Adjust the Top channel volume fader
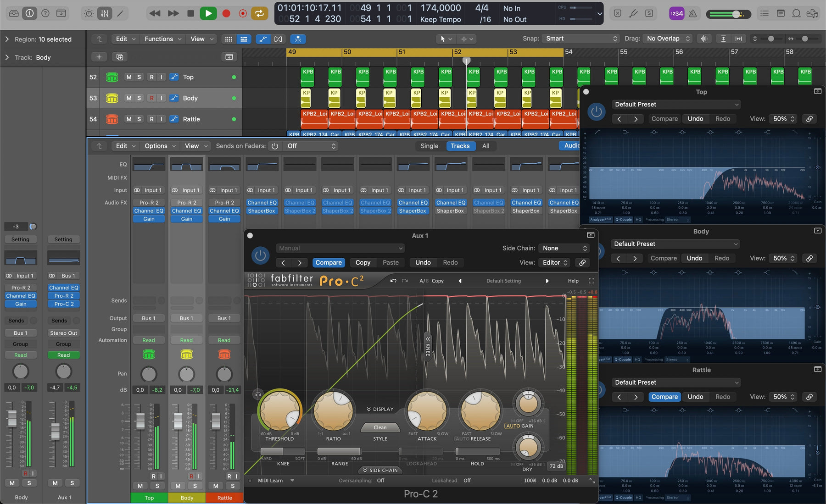This screenshot has width=826, height=504. click(x=140, y=421)
